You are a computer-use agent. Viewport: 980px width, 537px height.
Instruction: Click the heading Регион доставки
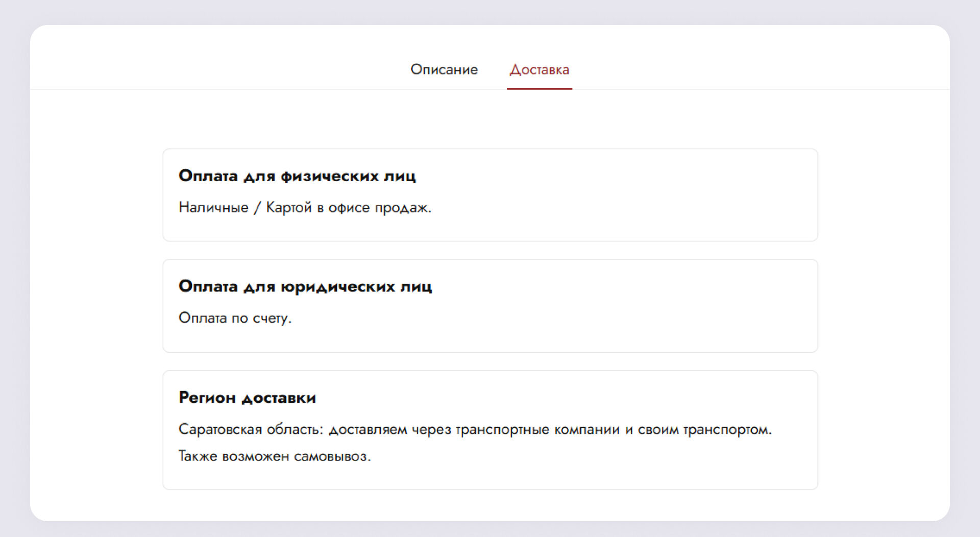(x=247, y=398)
